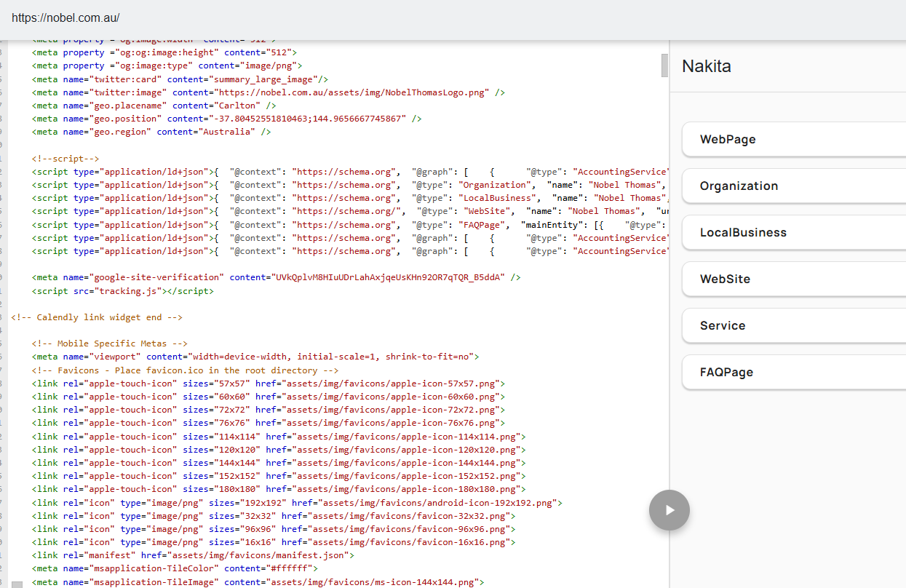The height and width of the screenshot is (588, 906).
Task: Select the favicon-16x16 icon link line
Action: click(x=274, y=542)
